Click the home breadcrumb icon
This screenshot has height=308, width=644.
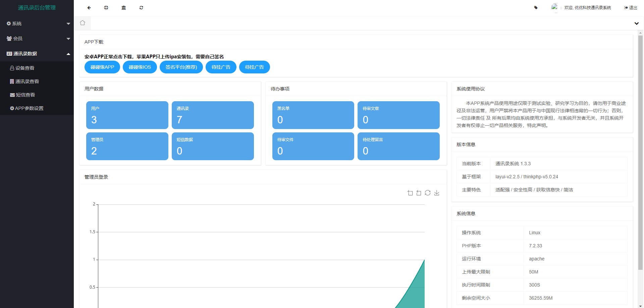click(83, 23)
